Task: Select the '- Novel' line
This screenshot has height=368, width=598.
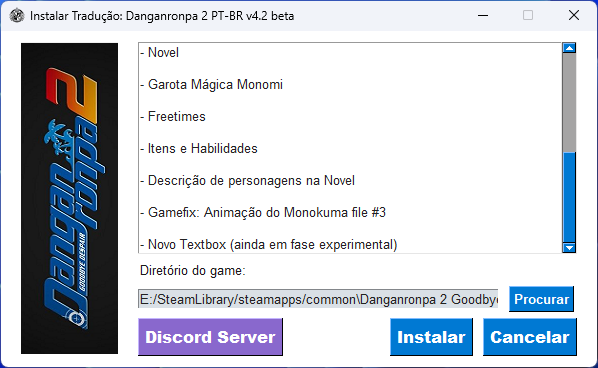Action: pos(159,52)
